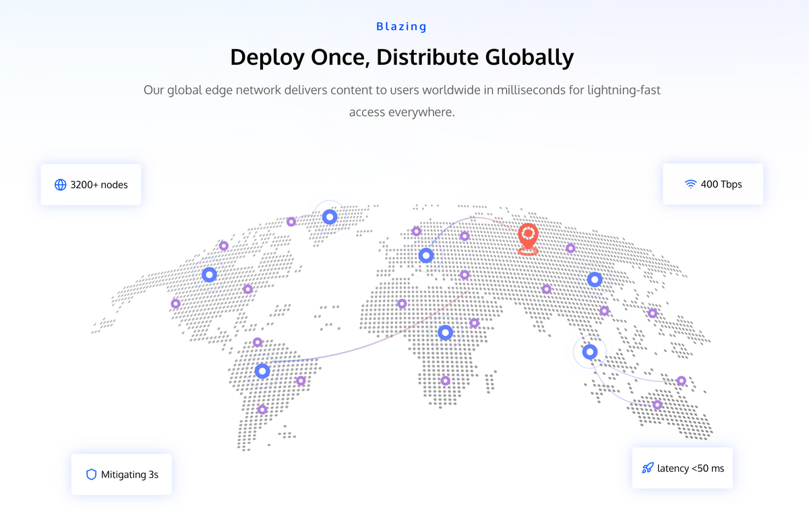Click the "Mitigating 3s" text label

tap(129, 475)
